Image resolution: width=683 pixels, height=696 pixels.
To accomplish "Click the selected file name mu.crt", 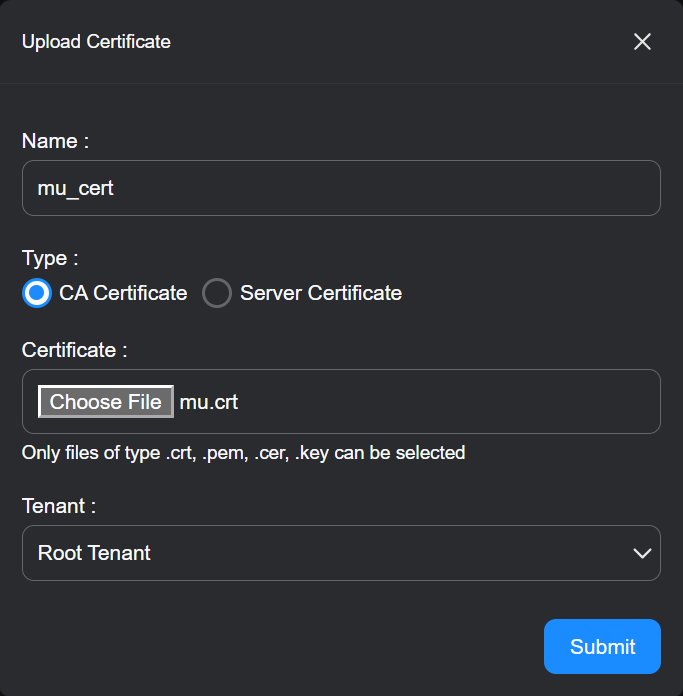I will (209, 402).
